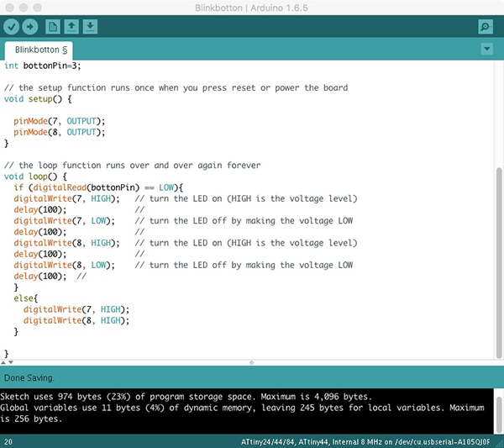
Task: Click the 'Done Saving.' status message
Action: click(29, 378)
